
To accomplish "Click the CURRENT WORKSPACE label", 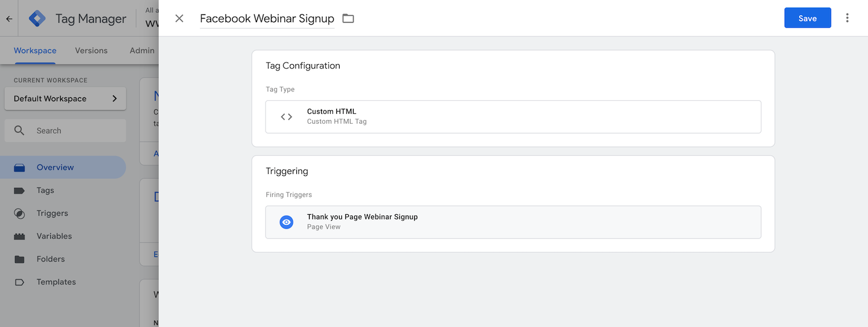I will [x=50, y=80].
